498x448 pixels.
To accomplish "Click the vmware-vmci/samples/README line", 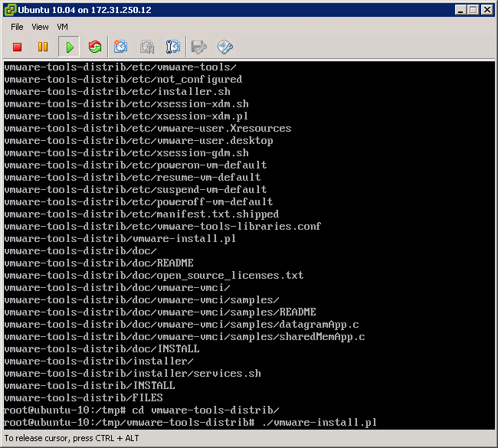I will pos(160,312).
